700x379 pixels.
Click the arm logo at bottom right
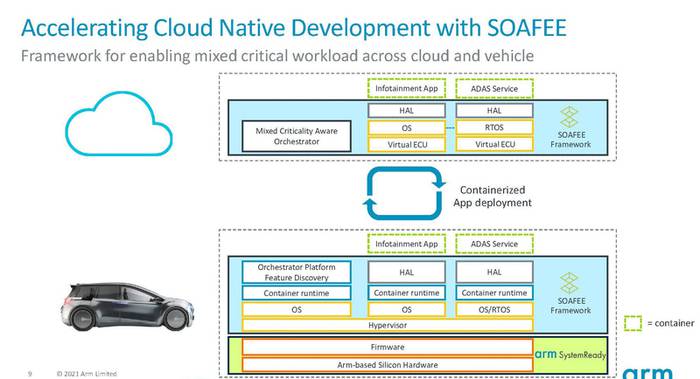647,373
